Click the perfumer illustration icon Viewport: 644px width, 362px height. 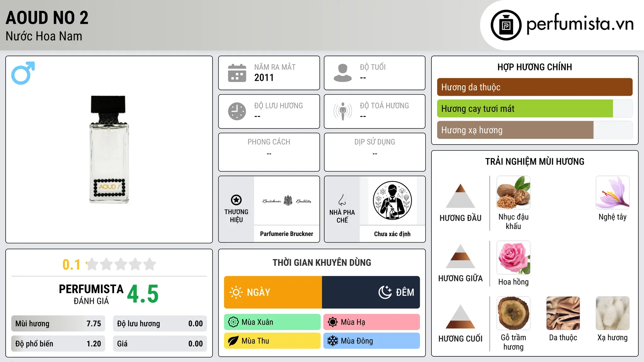click(392, 200)
